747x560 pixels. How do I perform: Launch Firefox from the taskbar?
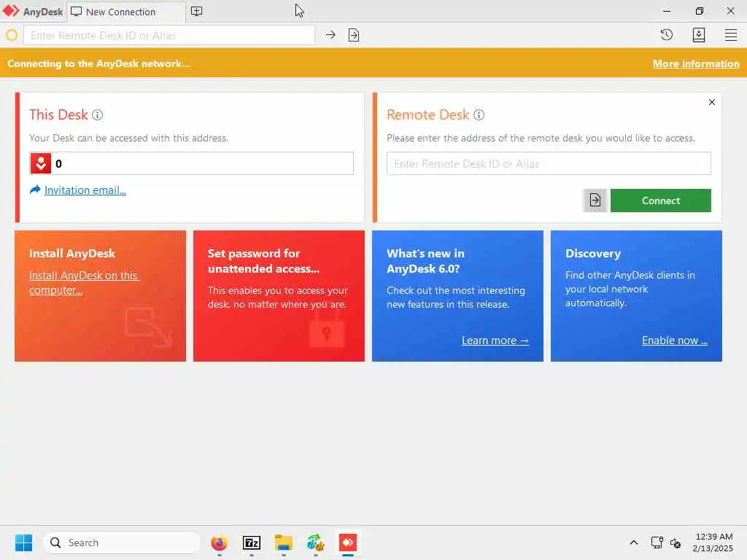tap(219, 542)
